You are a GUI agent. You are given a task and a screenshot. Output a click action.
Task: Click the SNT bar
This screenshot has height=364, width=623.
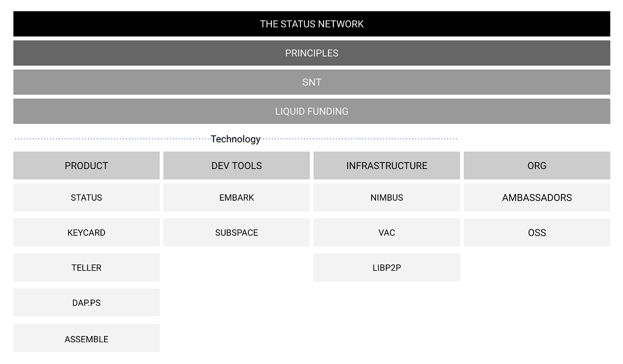tap(311, 82)
